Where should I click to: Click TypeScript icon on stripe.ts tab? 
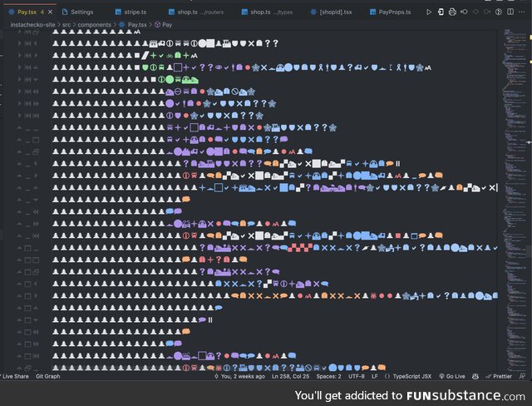[x=118, y=12]
